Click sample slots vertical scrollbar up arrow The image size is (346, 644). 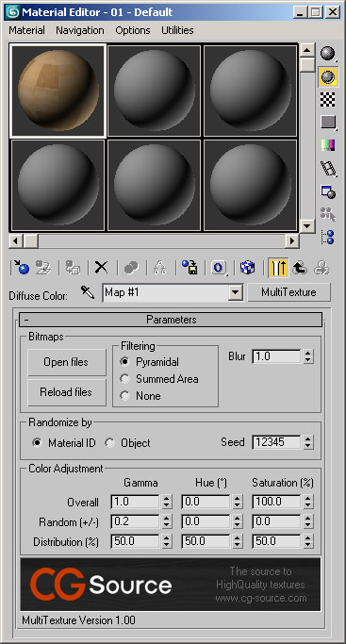click(x=307, y=50)
